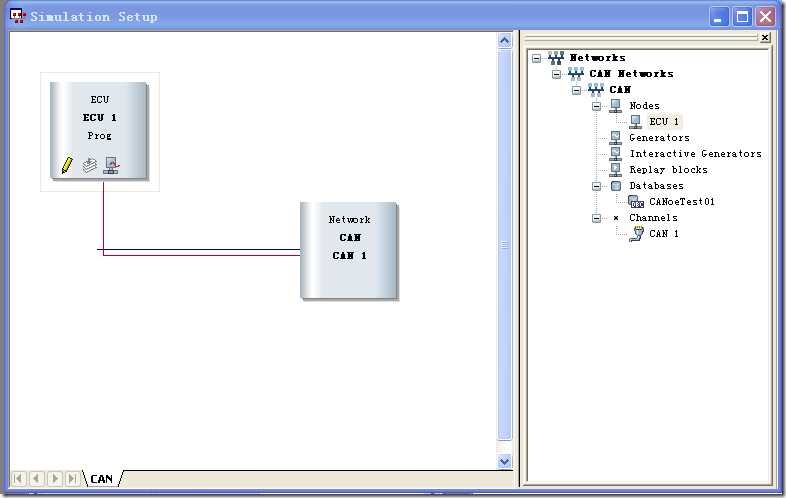Select Interactive Generators tree item
The height and width of the screenshot is (498, 786).
point(695,154)
